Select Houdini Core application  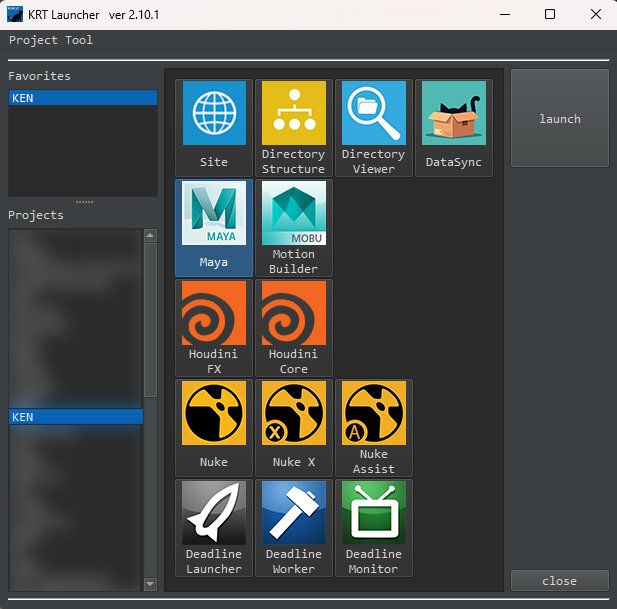[x=294, y=328]
